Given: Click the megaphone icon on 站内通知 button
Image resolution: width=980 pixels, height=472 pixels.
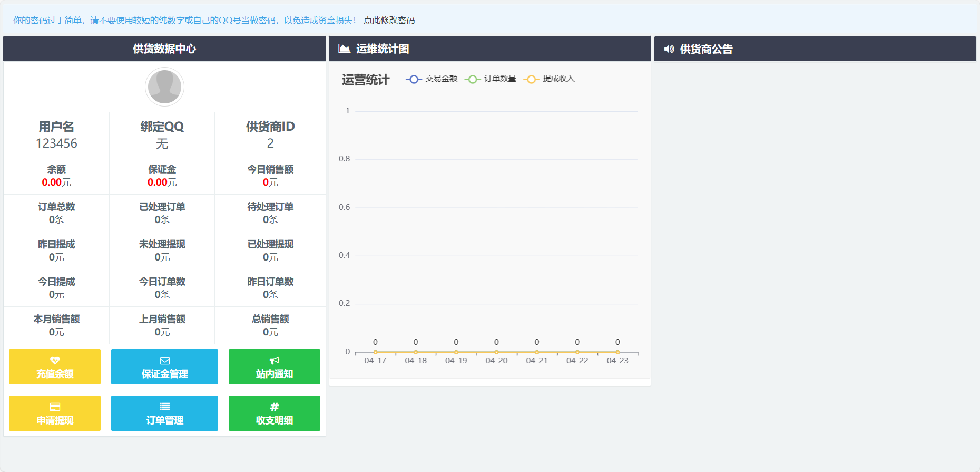Looking at the screenshot, I should pos(274,360).
